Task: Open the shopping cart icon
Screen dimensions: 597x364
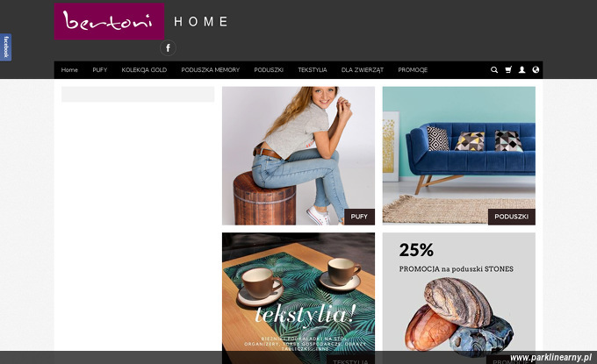Action: point(508,69)
